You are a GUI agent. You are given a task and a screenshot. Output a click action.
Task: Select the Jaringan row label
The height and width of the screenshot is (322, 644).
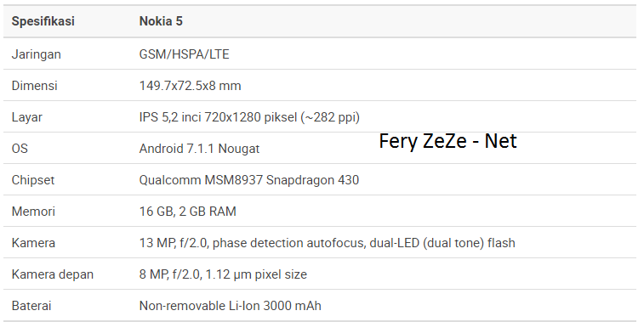point(36,54)
